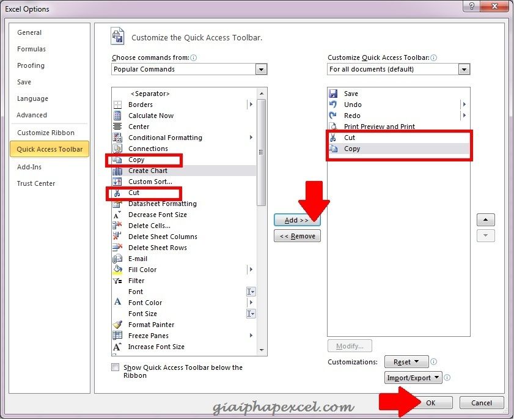Pick the Center alignment icon
Screen dimensions: 514x420
click(117, 127)
